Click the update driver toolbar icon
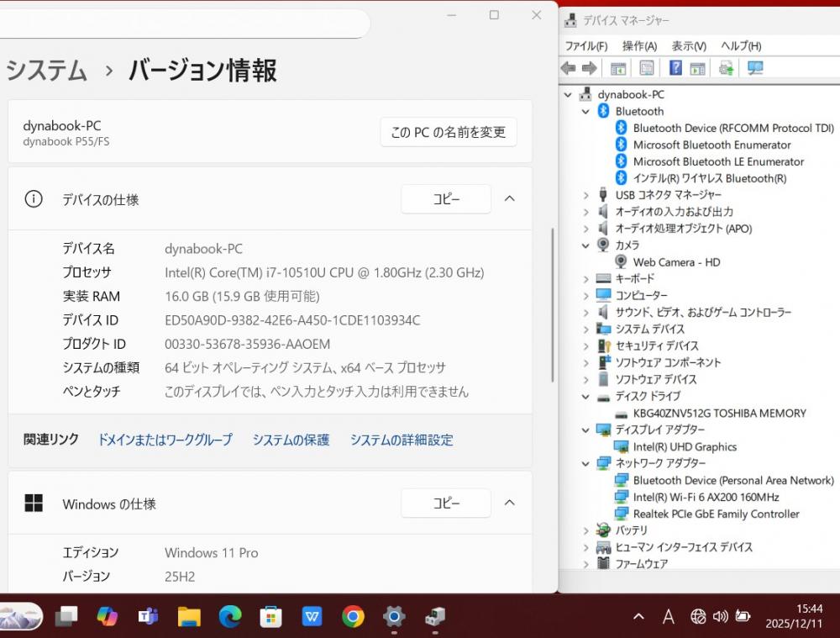The width and height of the screenshot is (840, 638). [727, 68]
